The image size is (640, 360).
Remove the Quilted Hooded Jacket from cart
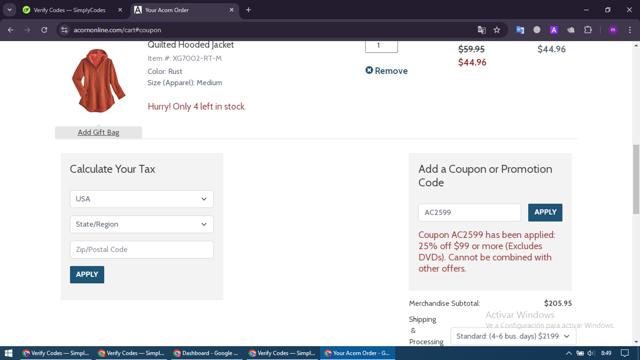[x=387, y=71]
